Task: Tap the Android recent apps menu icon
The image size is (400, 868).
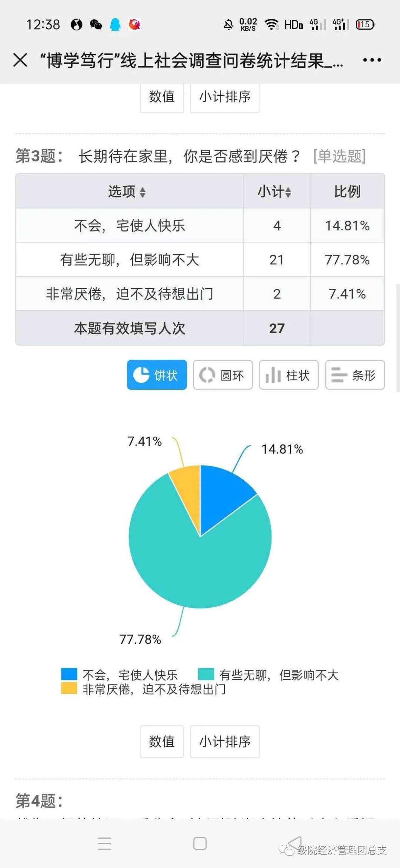Action: pyautogui.click(x=104, y=844)
